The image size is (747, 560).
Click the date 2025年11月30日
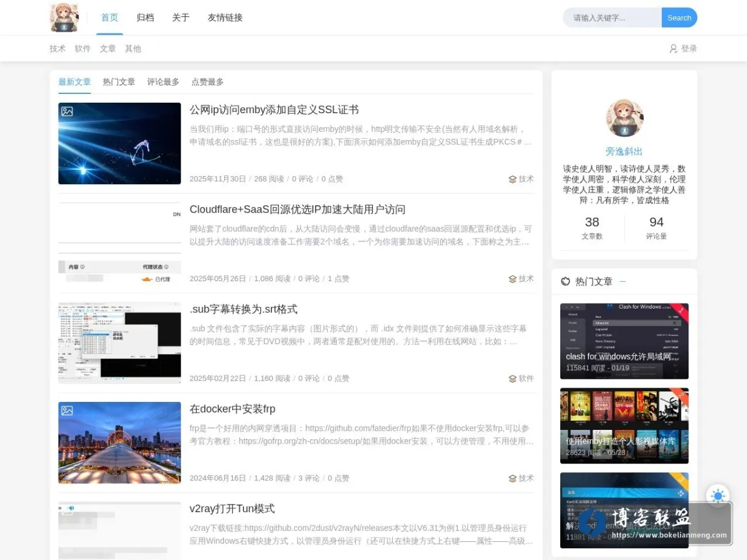218,179
